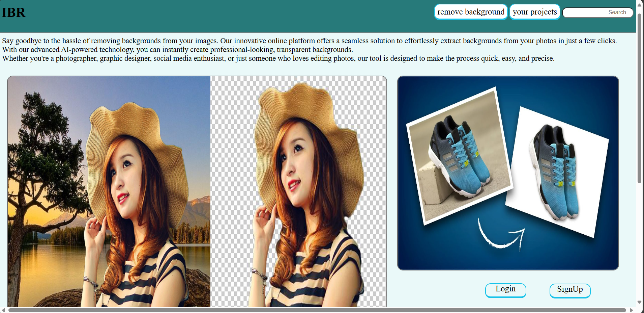
Task: Click the vertical scrollbar up arrow
Action: point(639,4)
